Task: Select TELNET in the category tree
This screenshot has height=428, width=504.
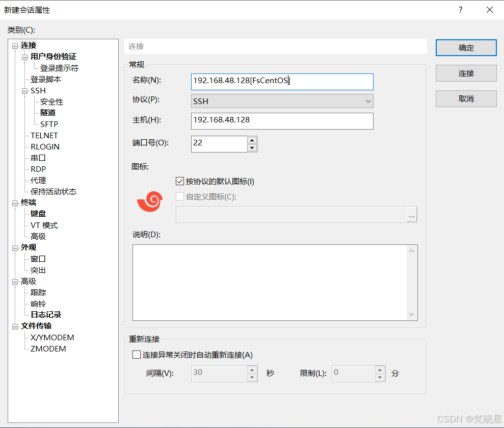Action: pyautogui.click(x=44, y=136)
